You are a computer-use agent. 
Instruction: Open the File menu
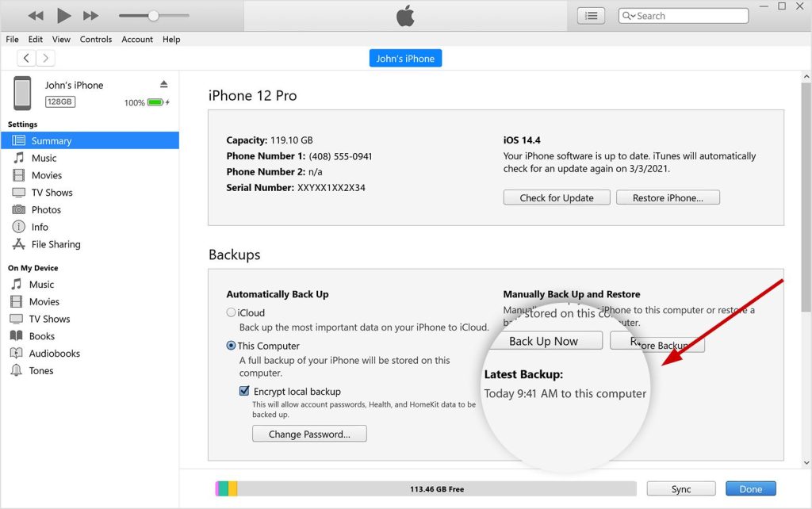click(x=12, y=40)
